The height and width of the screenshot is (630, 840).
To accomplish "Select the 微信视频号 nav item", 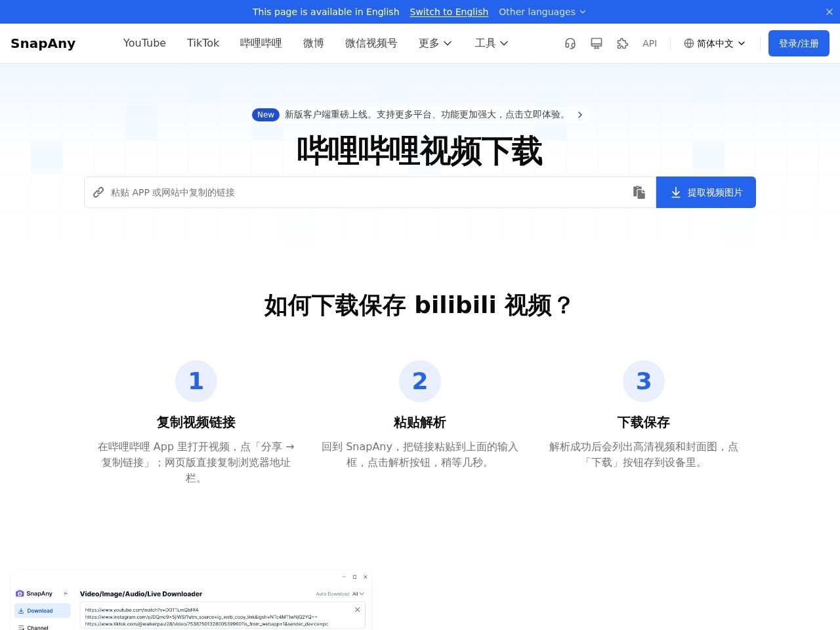I will (371, 43).
